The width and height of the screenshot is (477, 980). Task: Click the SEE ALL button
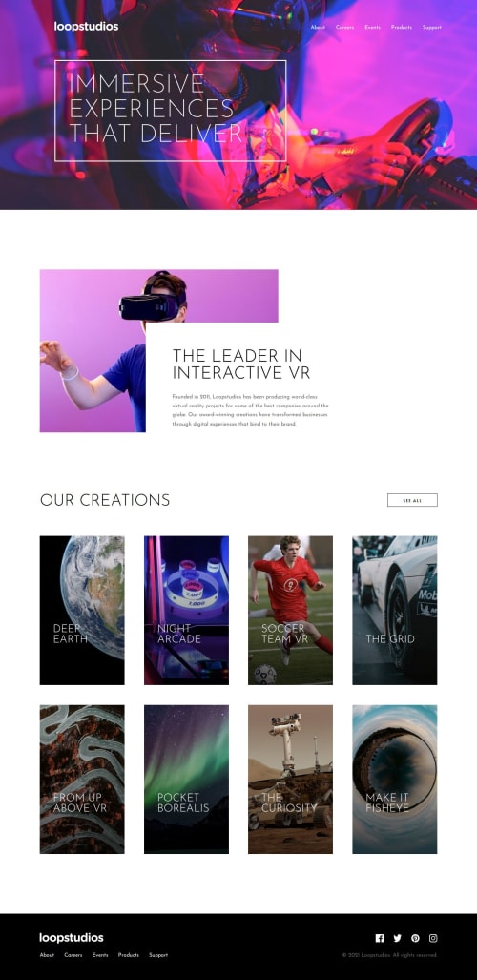[412, 500]
